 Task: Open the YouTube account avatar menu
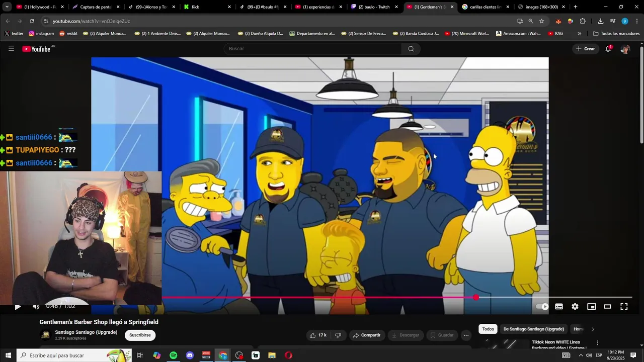[x=625, y=49]
